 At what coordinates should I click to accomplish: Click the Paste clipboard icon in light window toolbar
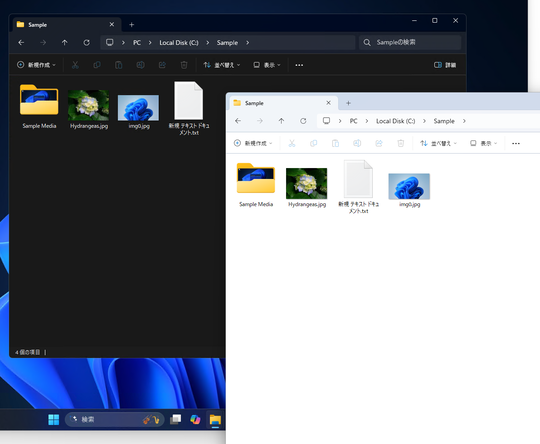click(x=335, y=143)
